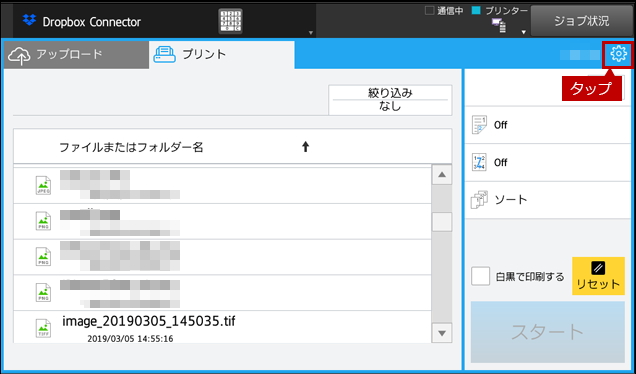Open the 絞り込み なし filter
The image size is (636, 374).
(390, 100)
